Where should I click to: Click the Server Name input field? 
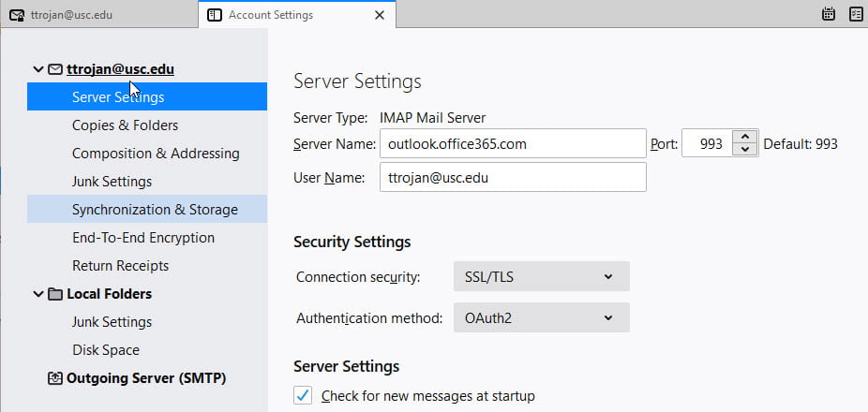tap(512, 144)
